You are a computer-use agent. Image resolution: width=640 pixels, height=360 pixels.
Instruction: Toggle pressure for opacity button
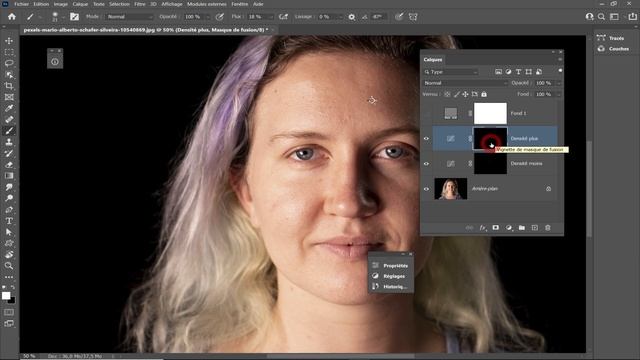click(x=220, y=17)
